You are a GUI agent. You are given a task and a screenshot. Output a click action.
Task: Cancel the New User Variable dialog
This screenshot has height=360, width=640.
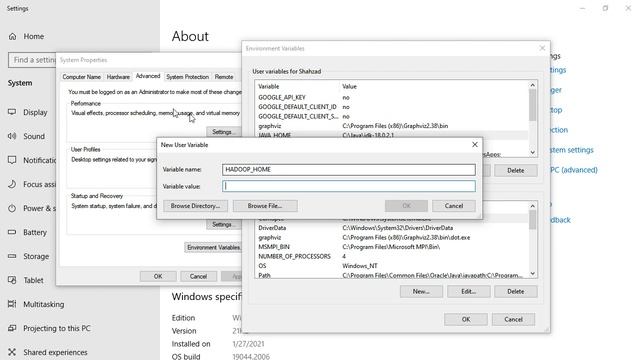click(453, 206)
